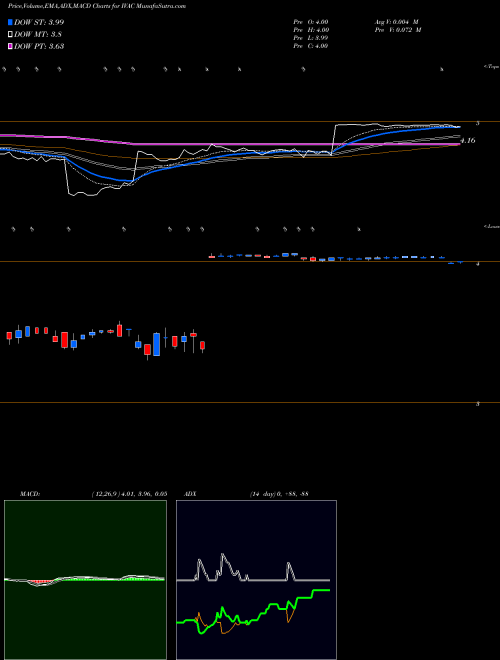Open the green MACD indicator chart
This screenshot has width=500, height=660.
point(85,580)
